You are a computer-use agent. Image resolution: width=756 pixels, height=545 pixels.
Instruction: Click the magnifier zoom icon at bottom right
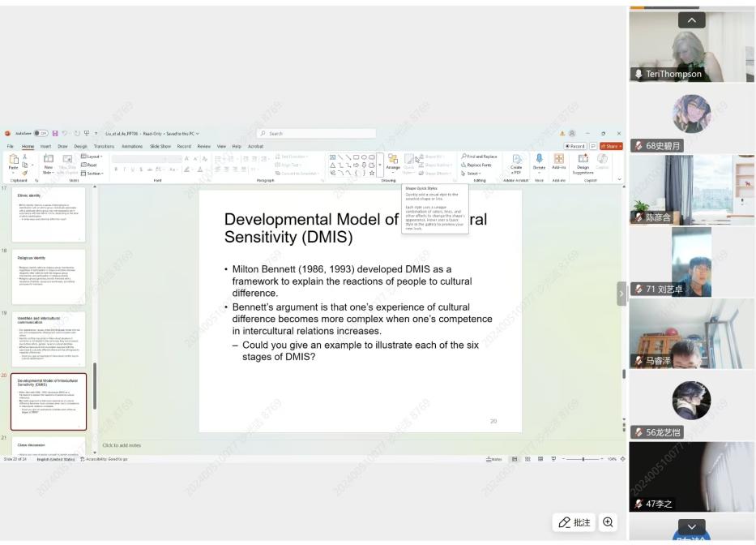click(x=608, y=522)
